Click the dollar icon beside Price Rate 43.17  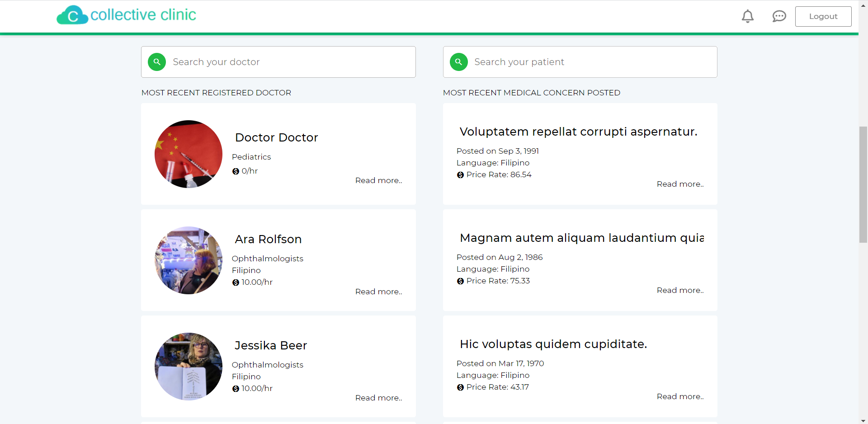(x=460, y=387)
